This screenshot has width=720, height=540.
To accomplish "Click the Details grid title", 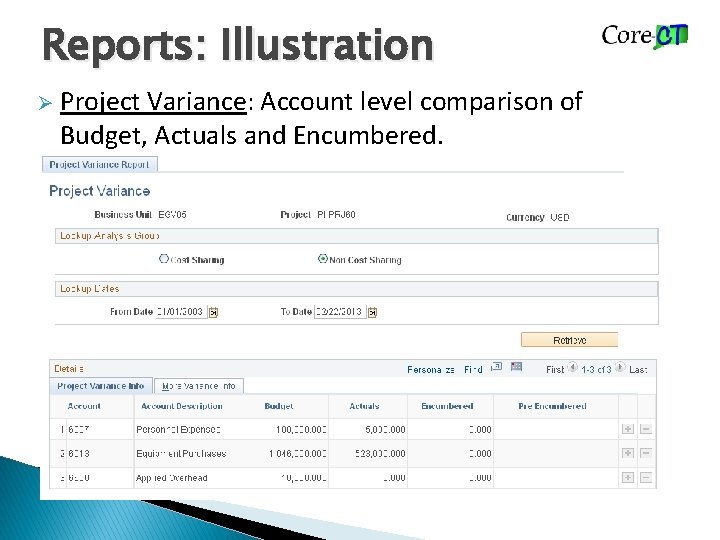I will tap(69, 369).
